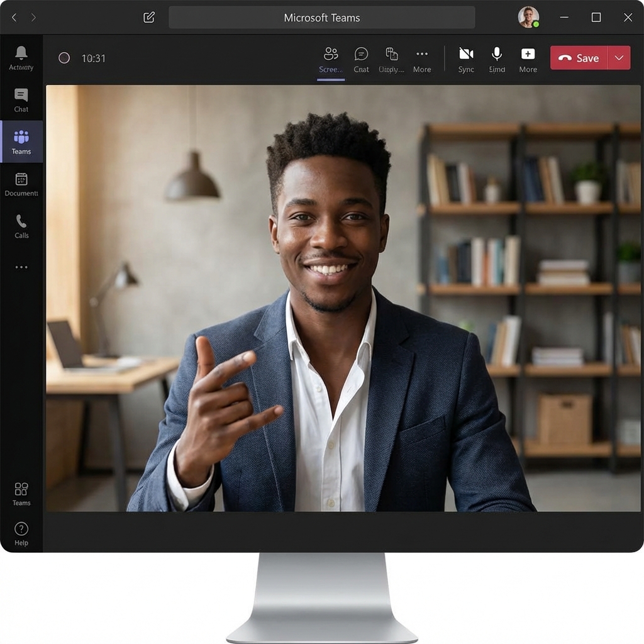Toggle the recording indicator circle
Screen dimensions: 644x644
point(64,58)
